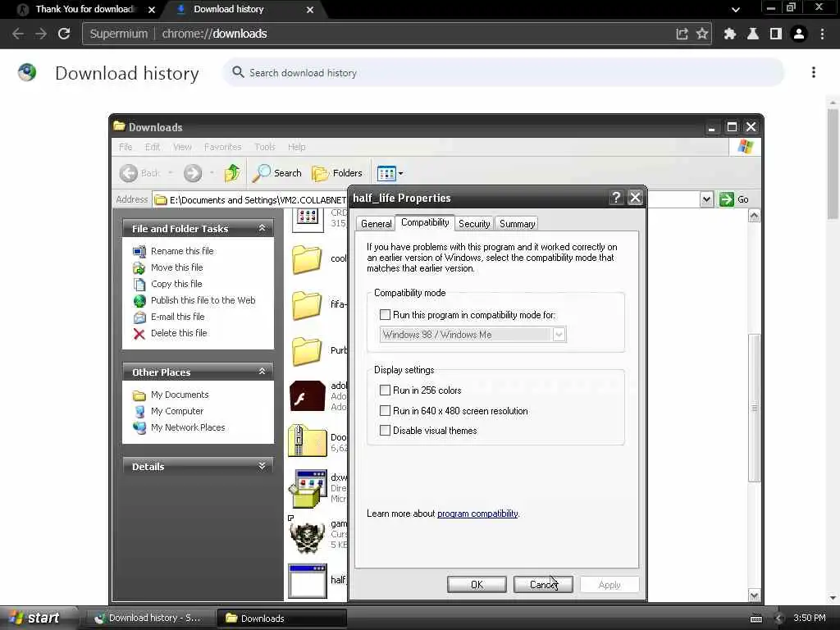Open My Documents in Other Places
The height and width of the screenshot is (630, 840).
[180, 395]
